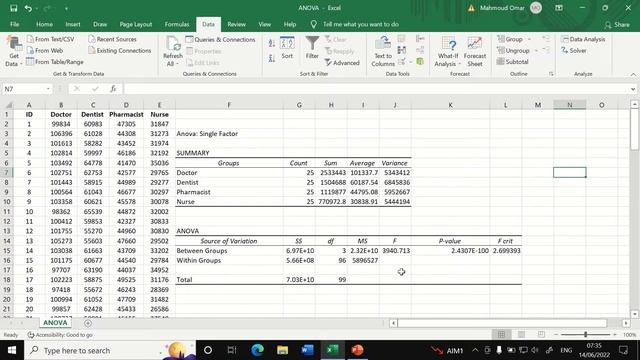Launch Text to Columns wizard

[383, 51]
